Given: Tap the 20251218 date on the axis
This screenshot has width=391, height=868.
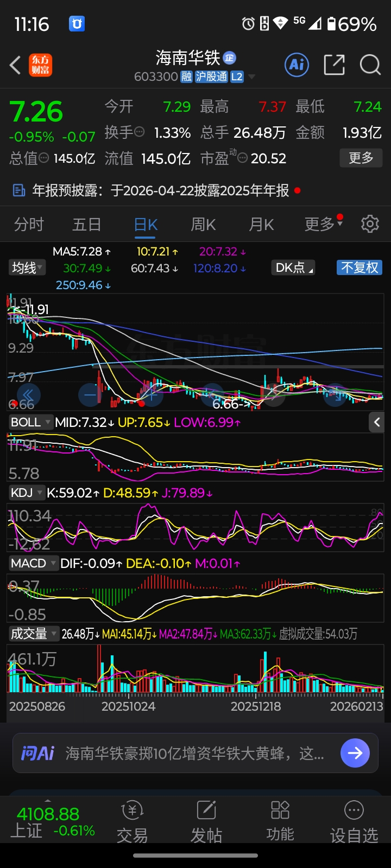Looking at the screenshot, I should pos(256,706).
